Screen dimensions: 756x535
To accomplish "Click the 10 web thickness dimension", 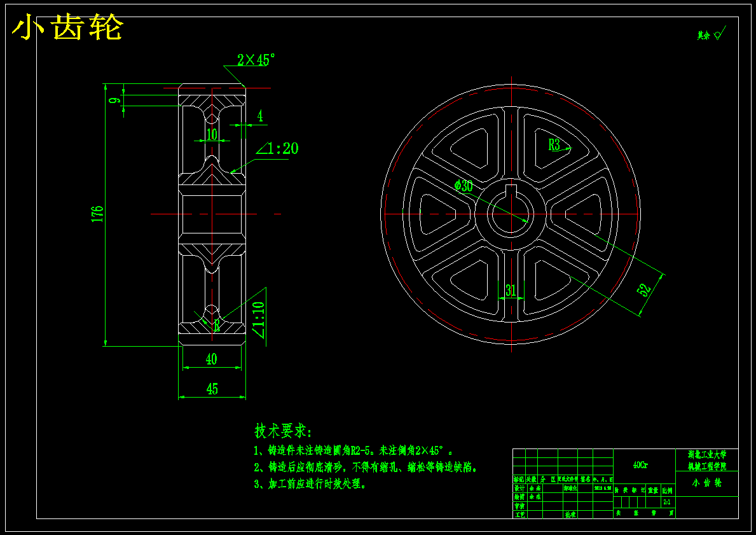I will (x=212, y=134).
